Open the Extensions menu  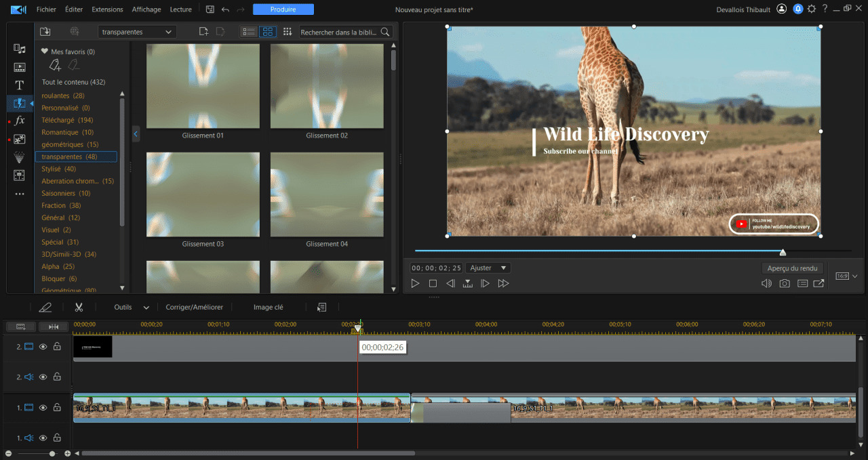point(107,9)
